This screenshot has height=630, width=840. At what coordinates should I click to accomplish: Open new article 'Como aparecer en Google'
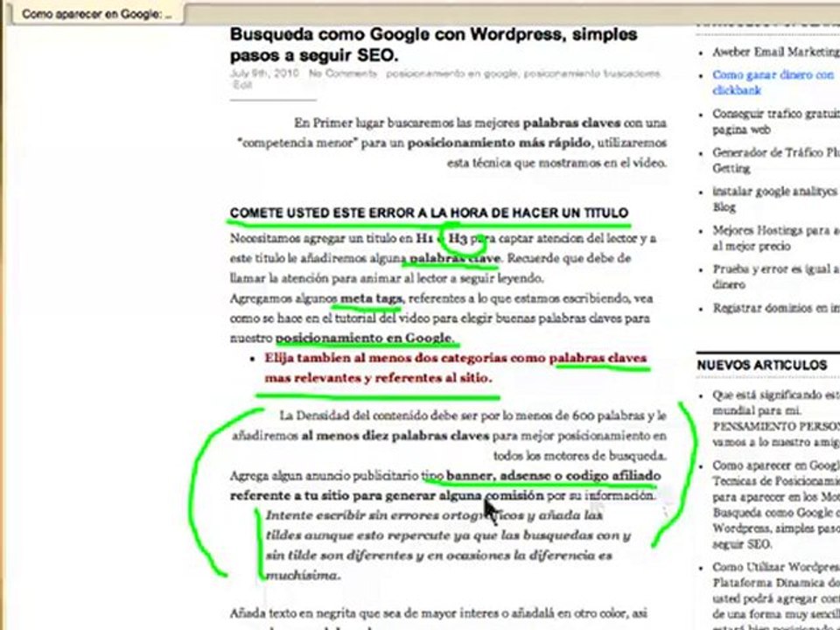click(x=776, y=505)
